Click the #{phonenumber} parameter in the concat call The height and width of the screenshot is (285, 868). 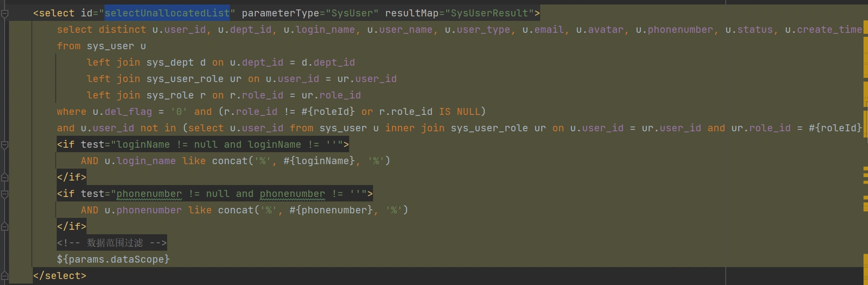pos(331,210)
